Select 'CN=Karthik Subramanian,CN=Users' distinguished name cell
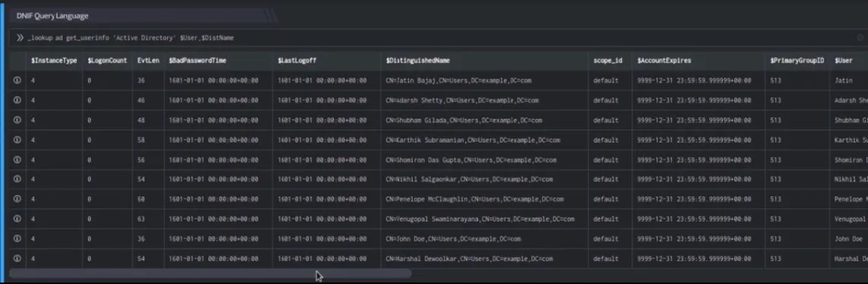 (x=473, y=140)
